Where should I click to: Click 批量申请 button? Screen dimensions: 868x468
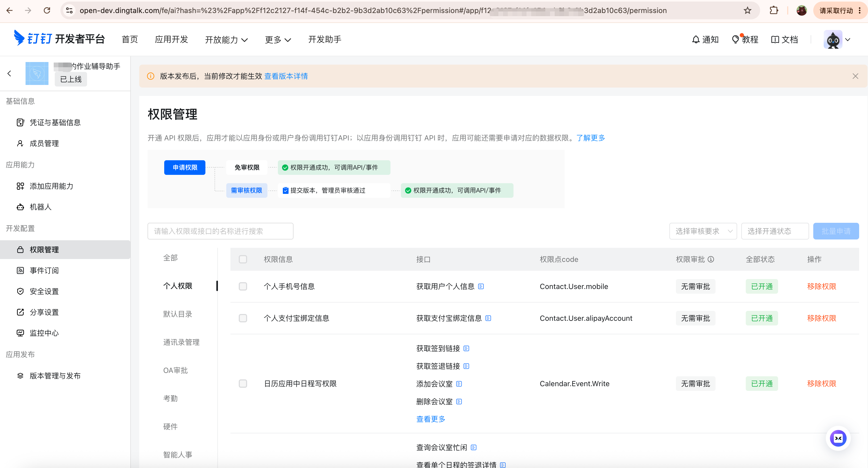836,231
